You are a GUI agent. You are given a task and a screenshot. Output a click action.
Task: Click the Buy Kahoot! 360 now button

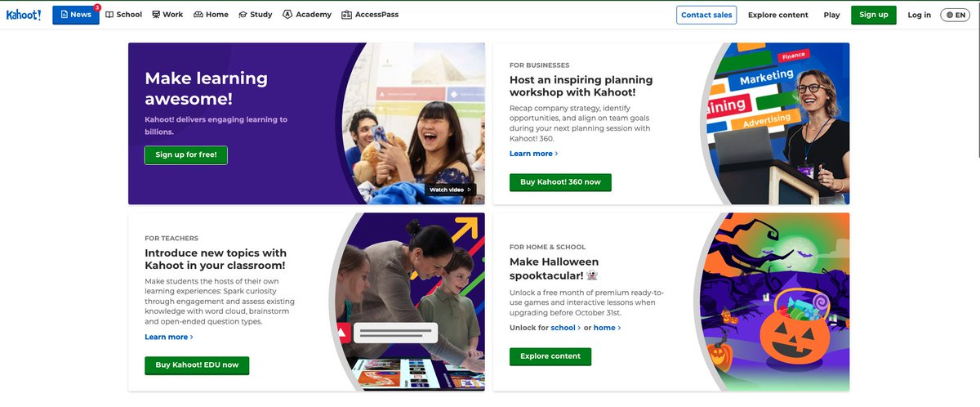[560, 182]
